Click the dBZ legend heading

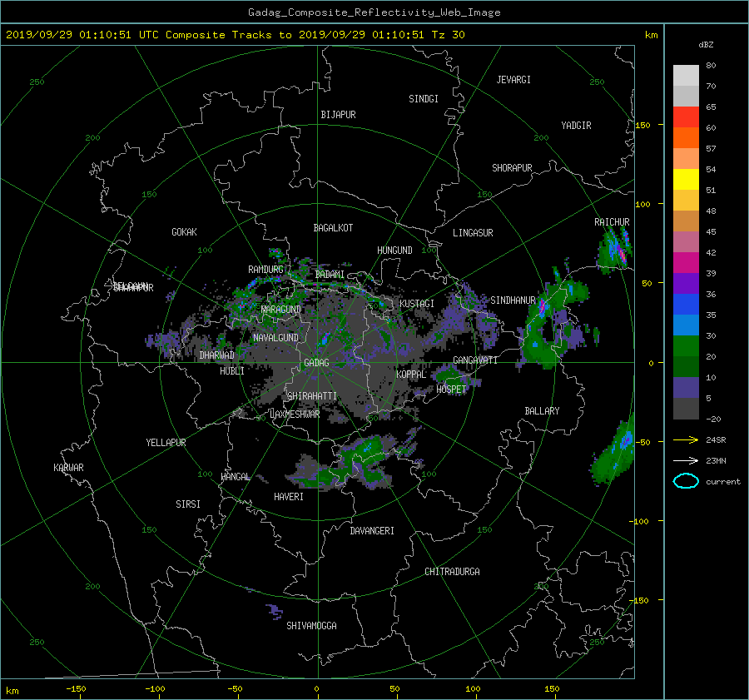click(706, 44)
